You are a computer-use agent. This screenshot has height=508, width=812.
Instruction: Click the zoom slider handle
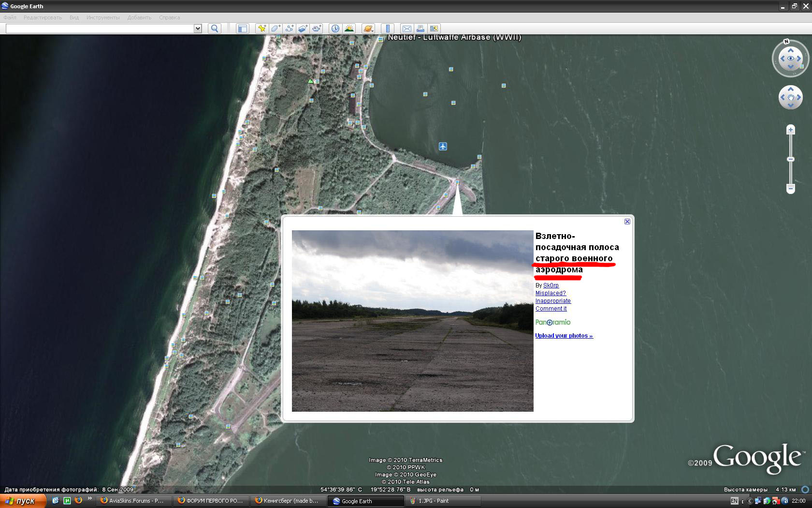(791, 159)
